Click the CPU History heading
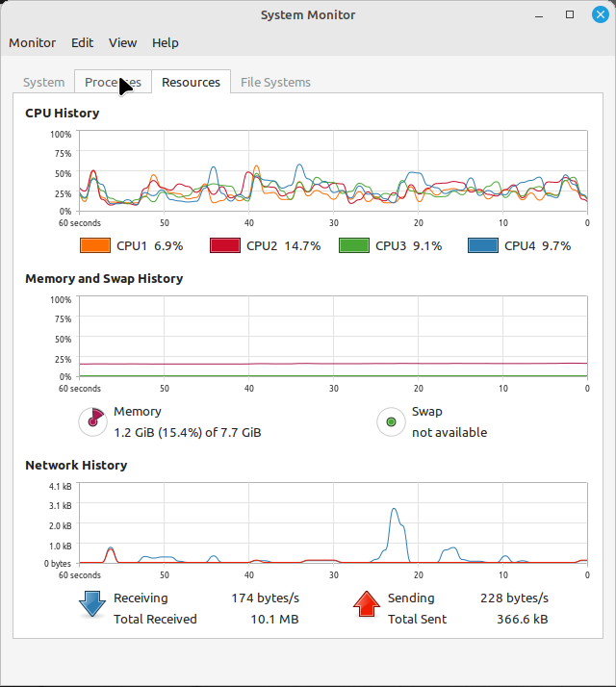 click(63, 113)
